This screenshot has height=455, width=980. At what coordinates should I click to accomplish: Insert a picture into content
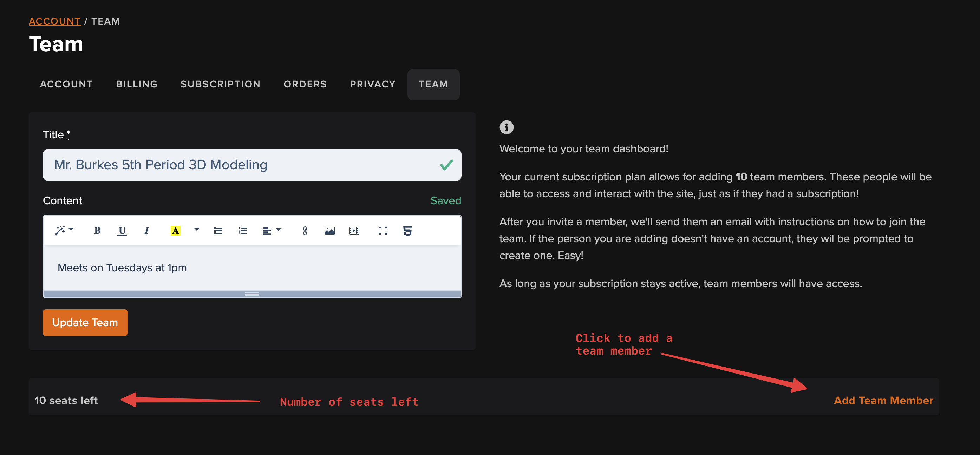(x=329, y=230)
